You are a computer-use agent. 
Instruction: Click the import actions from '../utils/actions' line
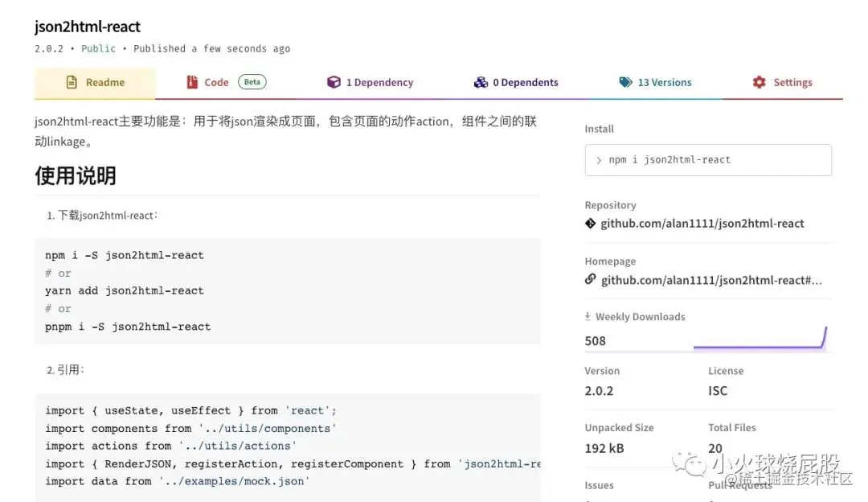click(x=171, y=446)
